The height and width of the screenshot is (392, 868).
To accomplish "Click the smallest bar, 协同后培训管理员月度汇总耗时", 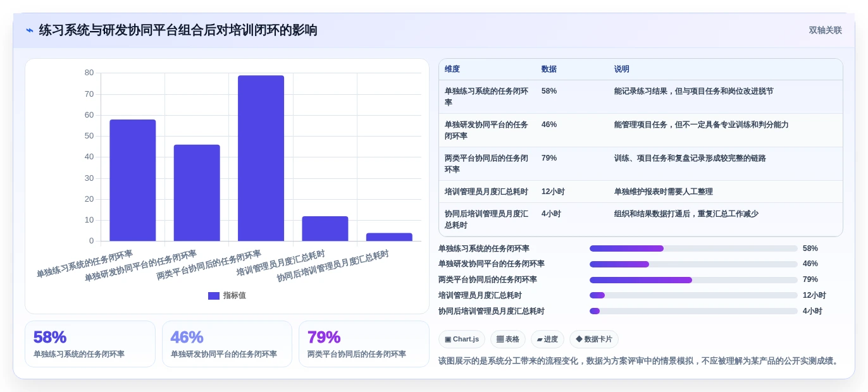I will click(x=389, y=237).
